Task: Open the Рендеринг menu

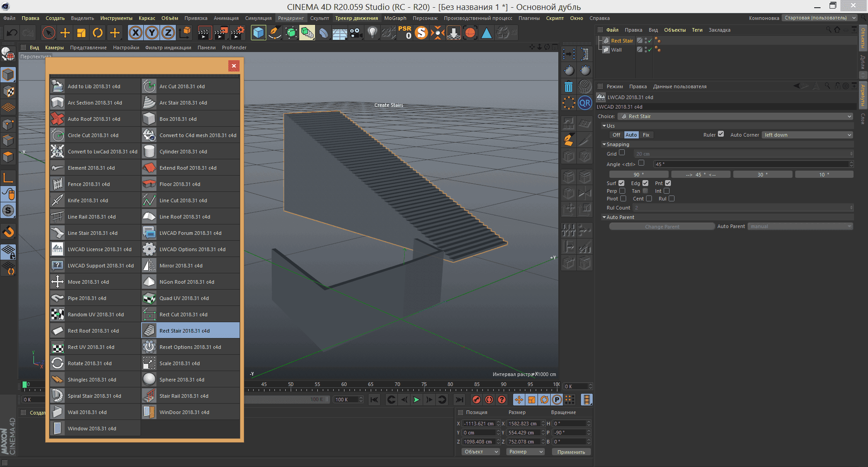Action: [291, 18]
